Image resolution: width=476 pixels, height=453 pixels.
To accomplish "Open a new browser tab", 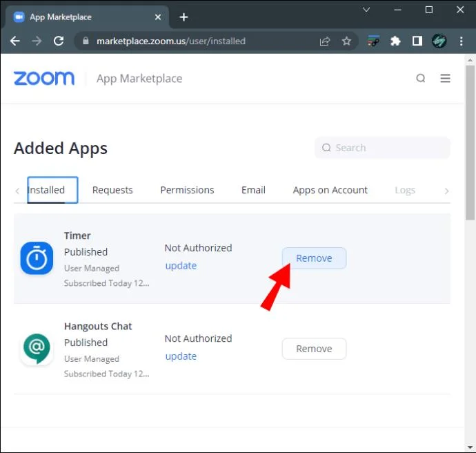I will point(184,17).
